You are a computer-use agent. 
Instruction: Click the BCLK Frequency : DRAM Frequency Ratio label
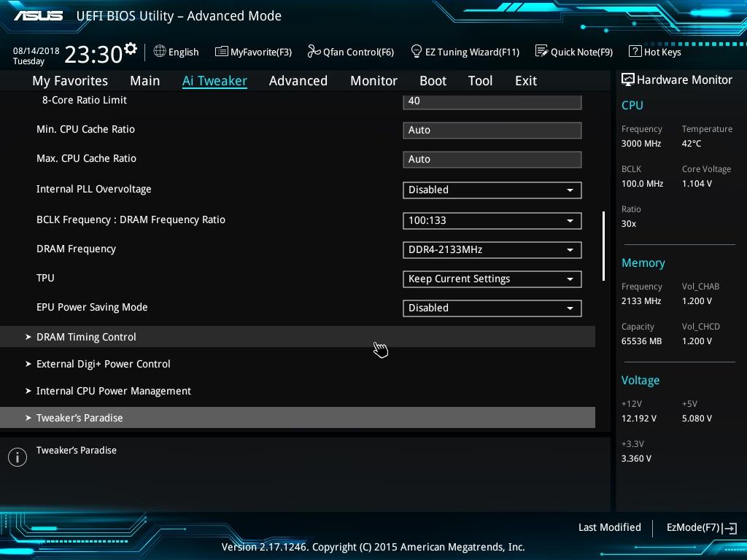click(131, 220)
